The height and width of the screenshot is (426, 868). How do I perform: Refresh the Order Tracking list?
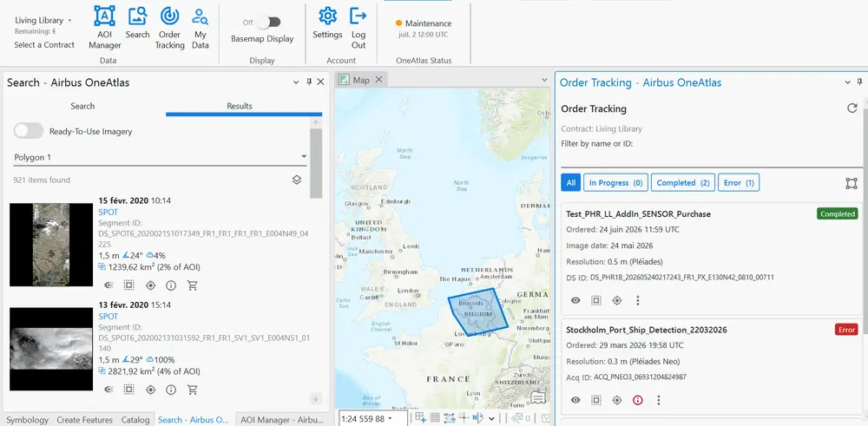coord(852,108)
